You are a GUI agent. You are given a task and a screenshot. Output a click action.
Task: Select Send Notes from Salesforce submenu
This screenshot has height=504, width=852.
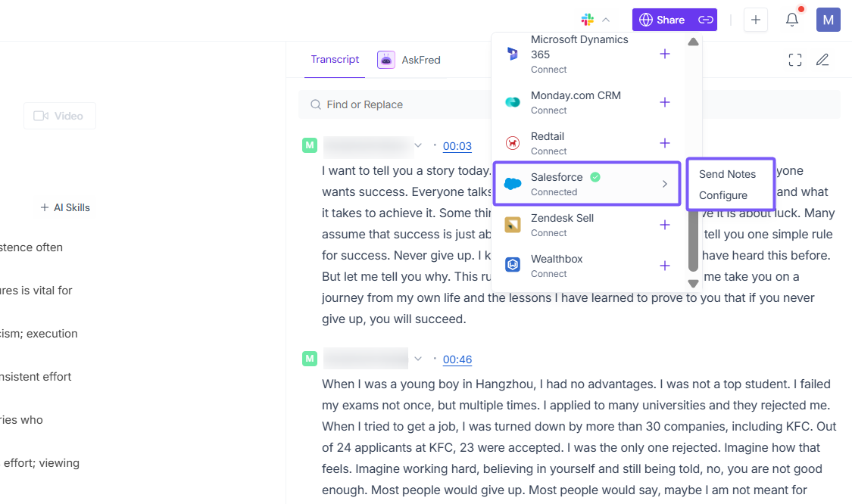point(727,174)
